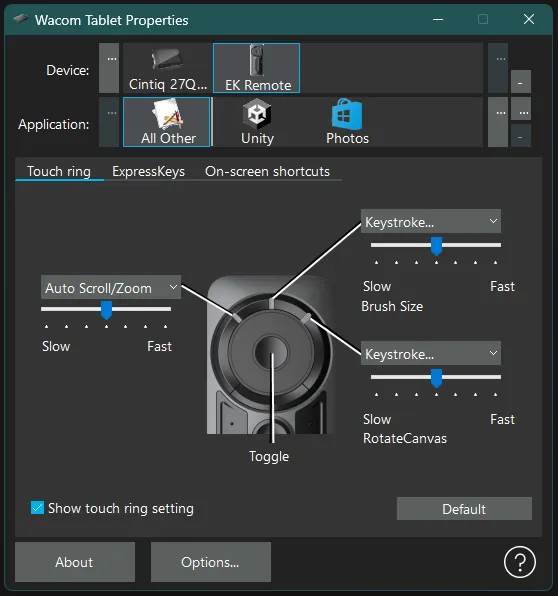
Task: Switch to the ExpressKeys tab
Action: pyautogui.click(x=148, y=171)
